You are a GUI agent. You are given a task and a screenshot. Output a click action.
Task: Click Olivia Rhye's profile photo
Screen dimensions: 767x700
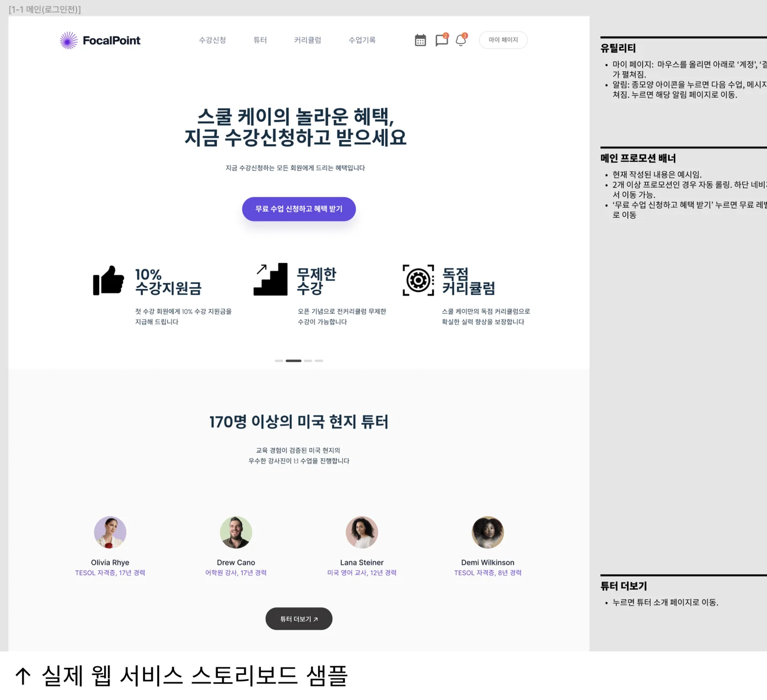[110, 532]
